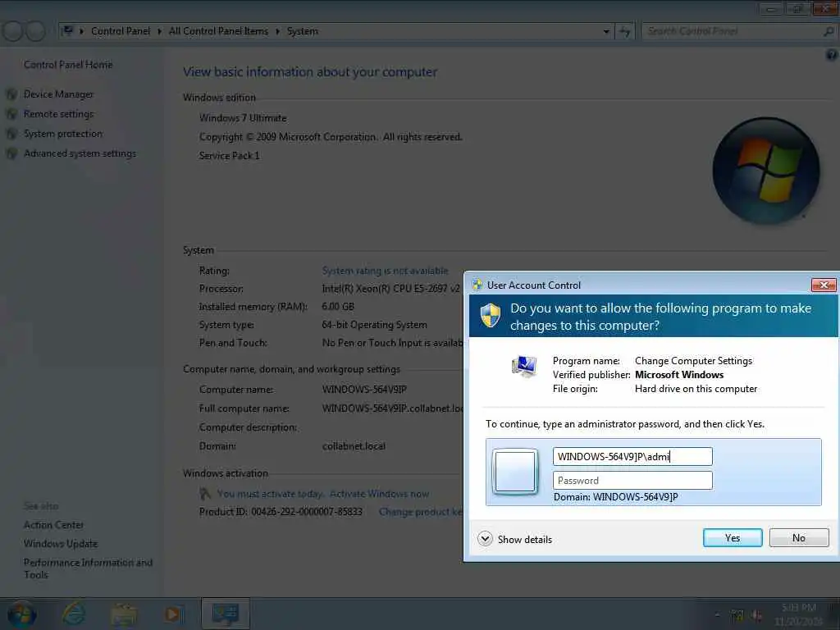Viewport: 840px width, 630px height.
Task: Click the collabnet.local domain value
Action: [x=354, y=446]
